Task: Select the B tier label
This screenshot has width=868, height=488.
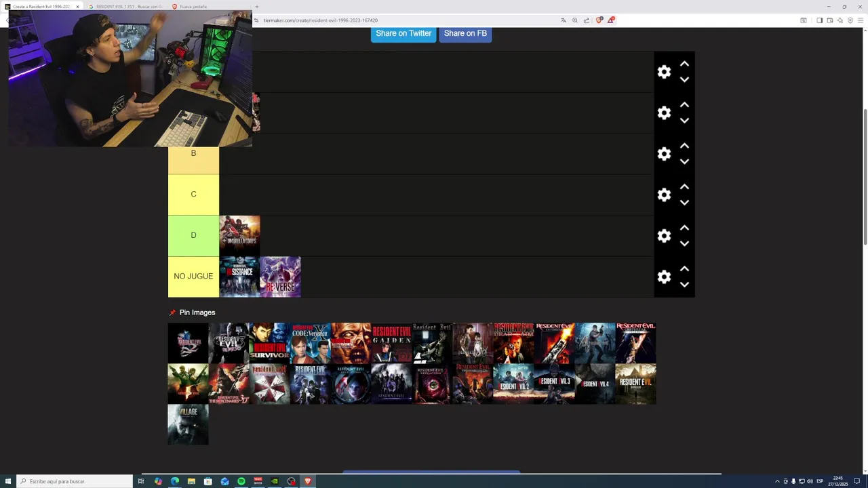Action: (x=193, y=154)
